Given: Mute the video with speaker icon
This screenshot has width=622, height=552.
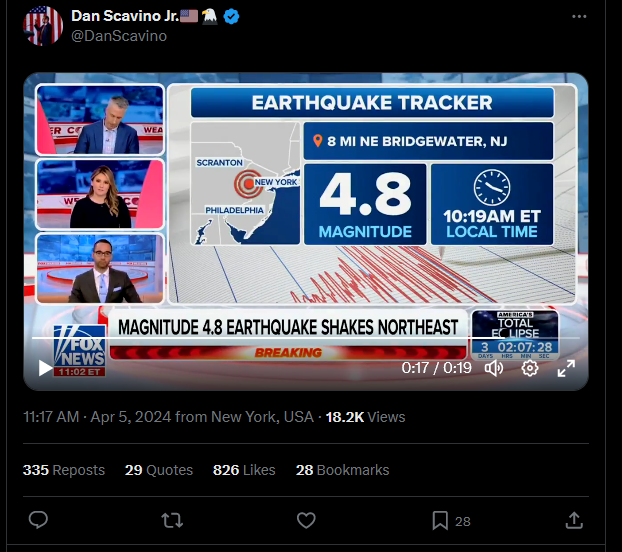Looking at the screenshot, I should click(x=494, y=368).
